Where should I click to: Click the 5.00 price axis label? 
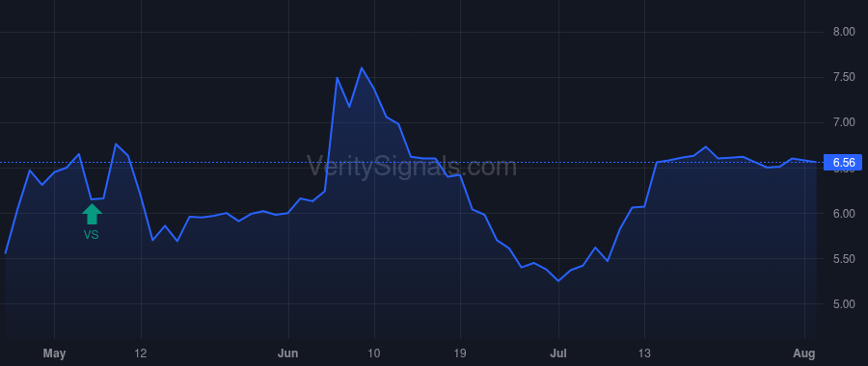(844, 304)
